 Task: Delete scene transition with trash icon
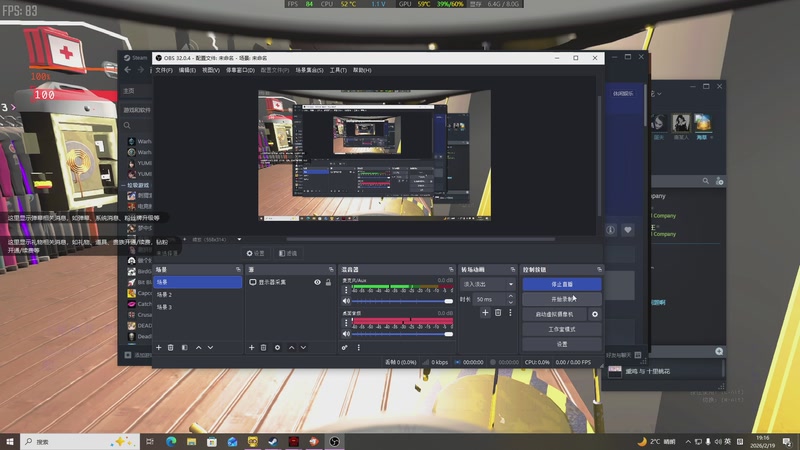click(x=498, y=313)
